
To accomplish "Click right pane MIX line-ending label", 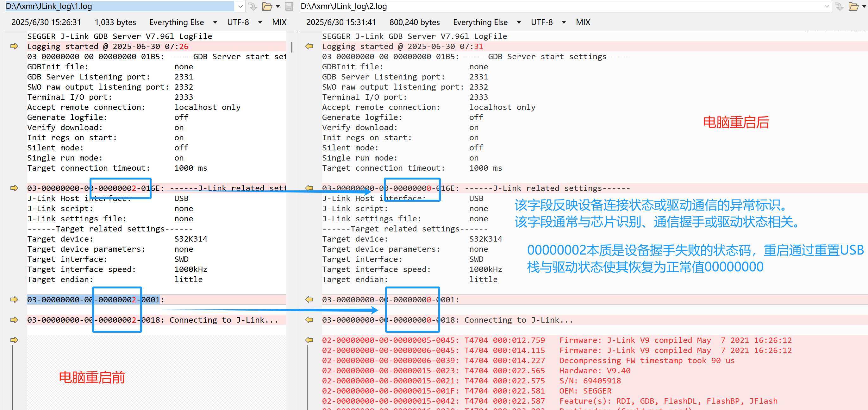I will (583, 22).
